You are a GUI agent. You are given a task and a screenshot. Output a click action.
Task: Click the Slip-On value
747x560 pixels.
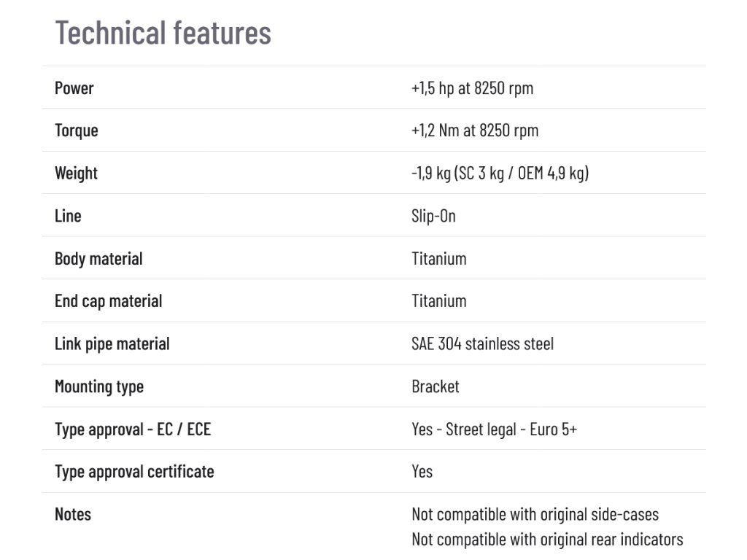[x=433, y=216]
